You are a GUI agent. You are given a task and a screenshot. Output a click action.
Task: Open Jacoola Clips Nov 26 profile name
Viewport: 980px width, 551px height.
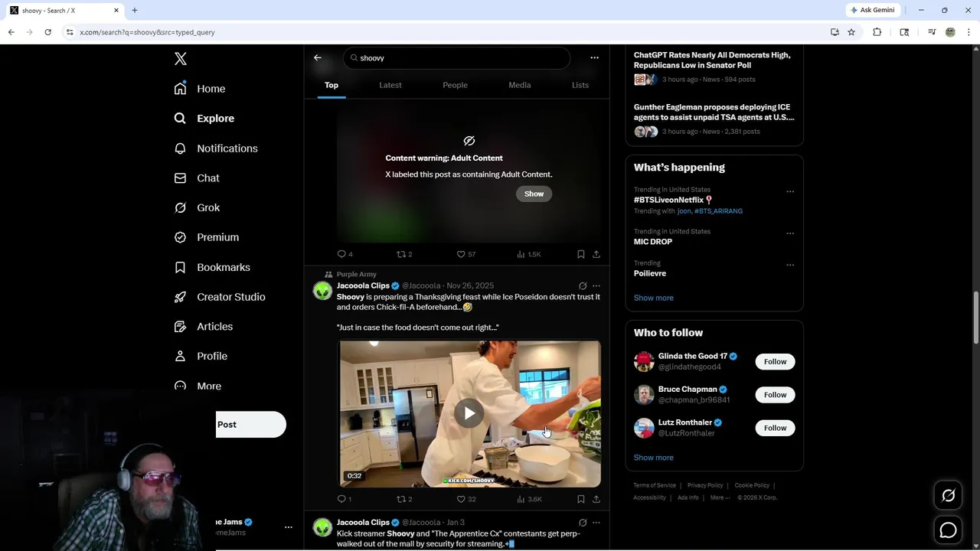[363, 285]
